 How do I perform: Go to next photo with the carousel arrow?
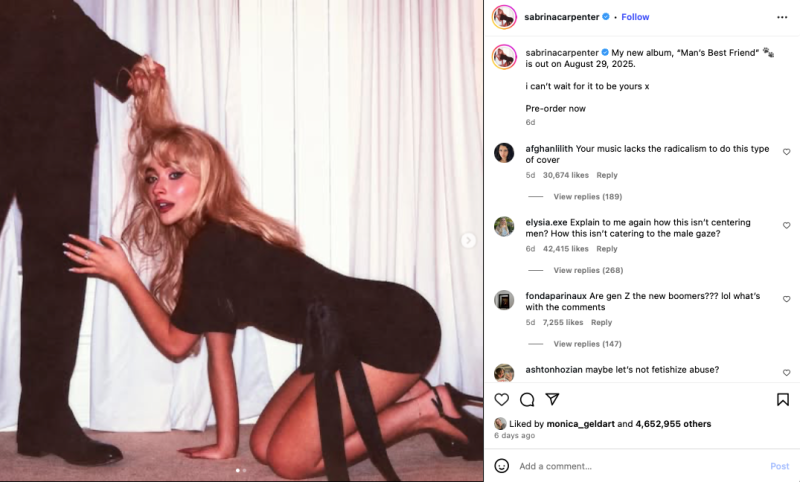468,240
